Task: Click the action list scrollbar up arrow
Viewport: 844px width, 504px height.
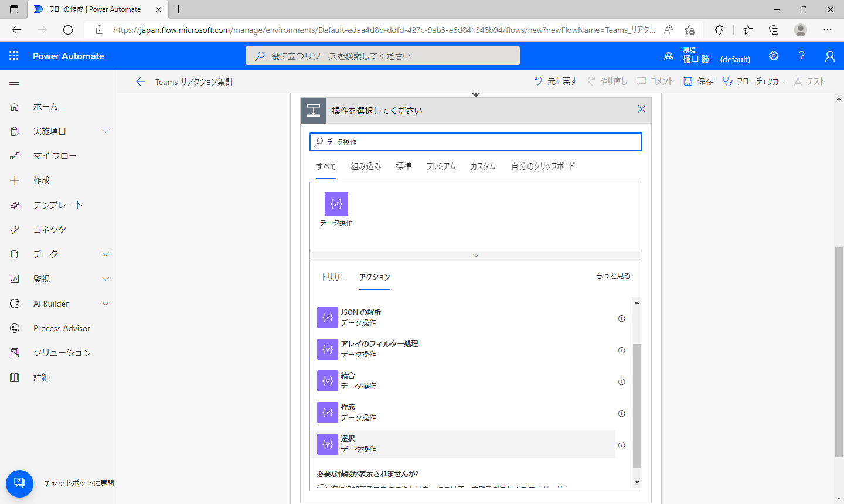Action: pos(637,302)
